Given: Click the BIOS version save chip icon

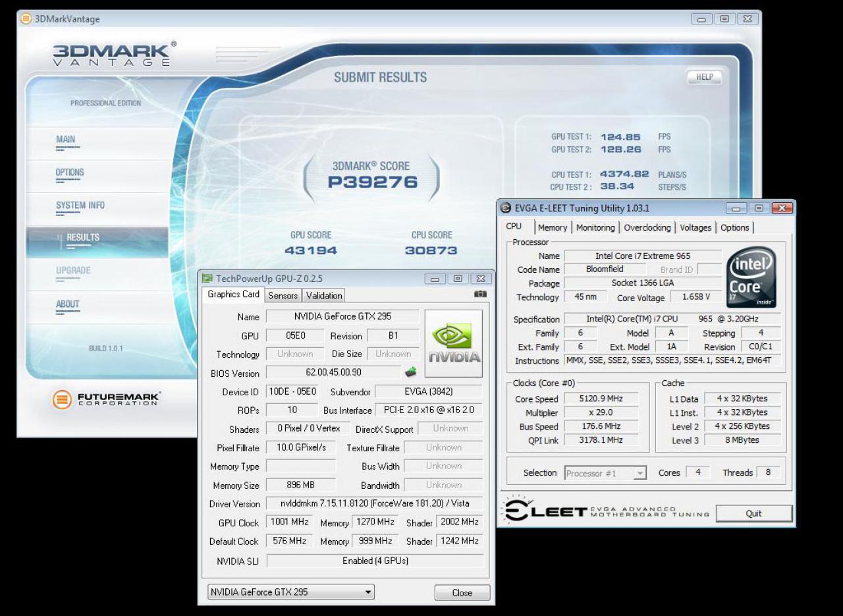Looking at the screenshot, I should (410, 373).
